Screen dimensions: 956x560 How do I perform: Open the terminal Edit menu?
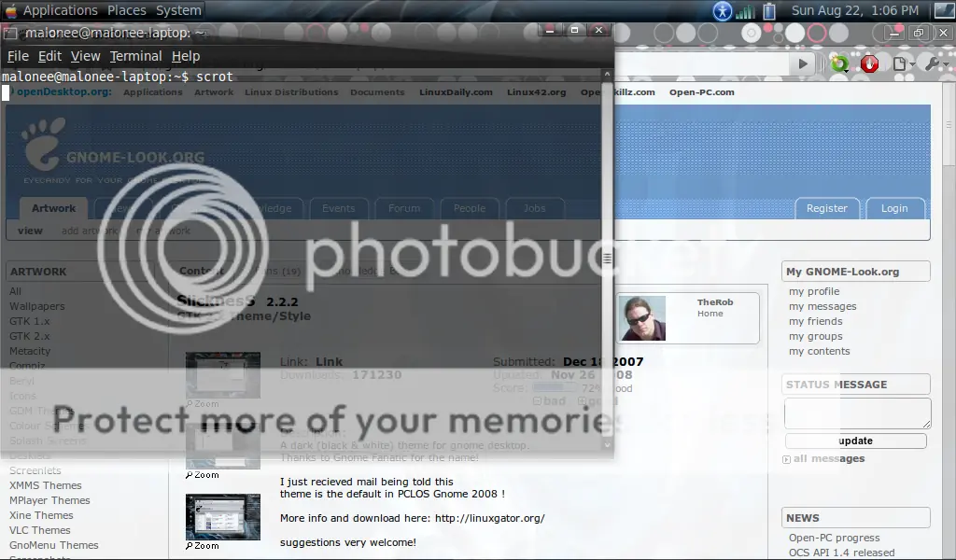point(50,56)
